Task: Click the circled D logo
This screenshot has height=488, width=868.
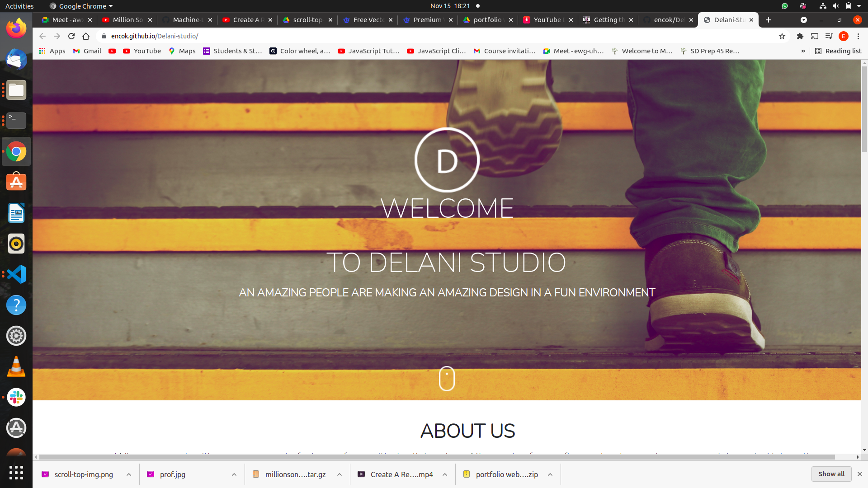Action: pos(447,160)
